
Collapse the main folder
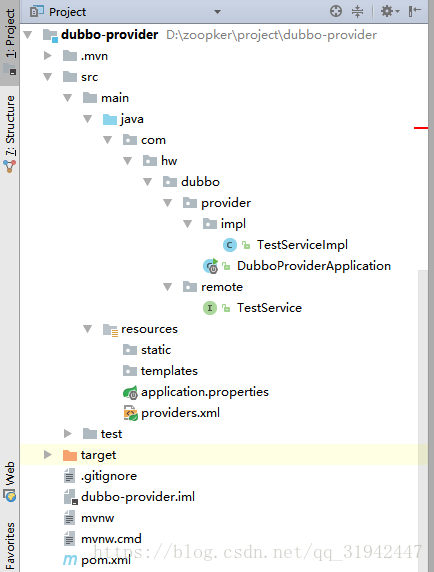[68, 98]
